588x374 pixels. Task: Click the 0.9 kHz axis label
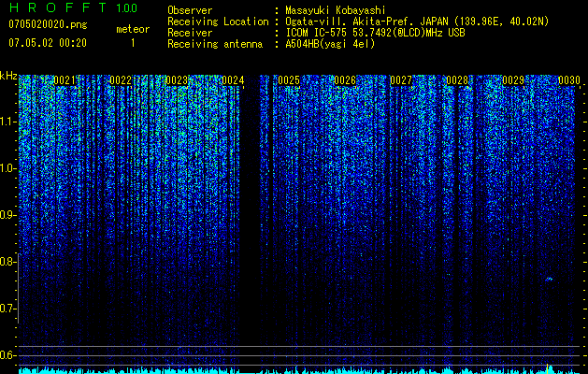pos(7,215)
